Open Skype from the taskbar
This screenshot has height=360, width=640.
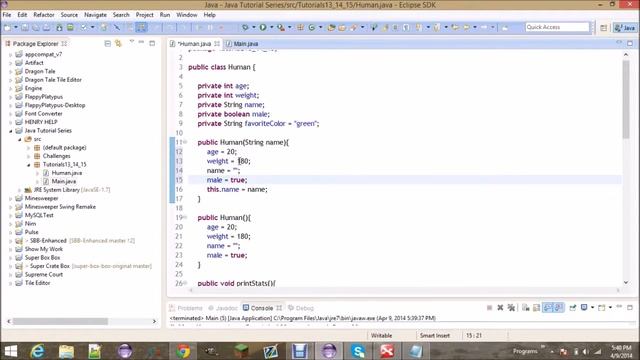coord(358,351)
